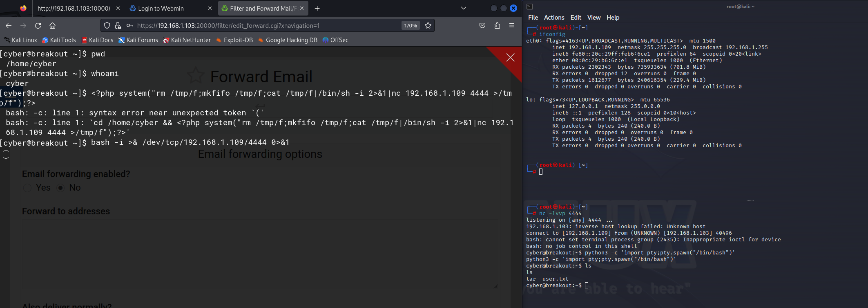The image size is (868, 308).
Task: Click 'user.txt' in the ls output
Action: [556, 279]
